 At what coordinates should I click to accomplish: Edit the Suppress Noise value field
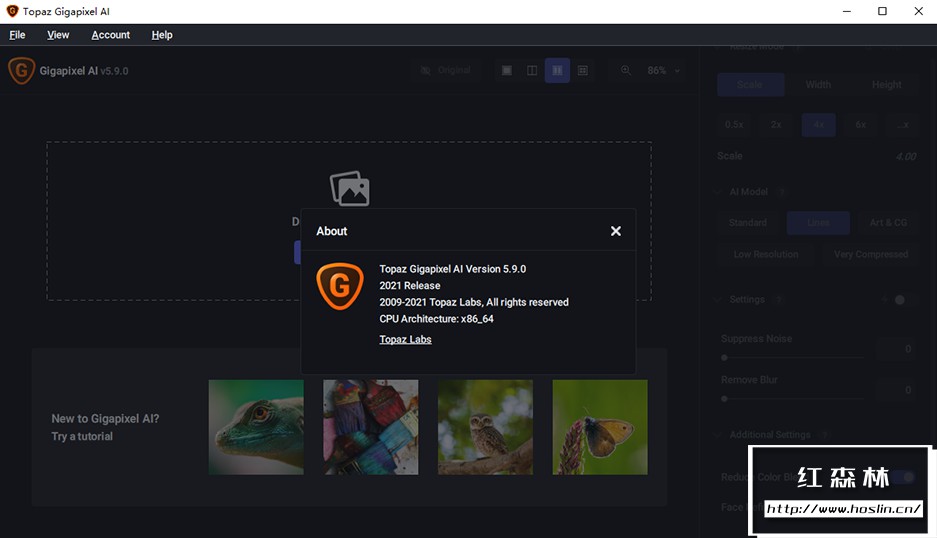898,349
